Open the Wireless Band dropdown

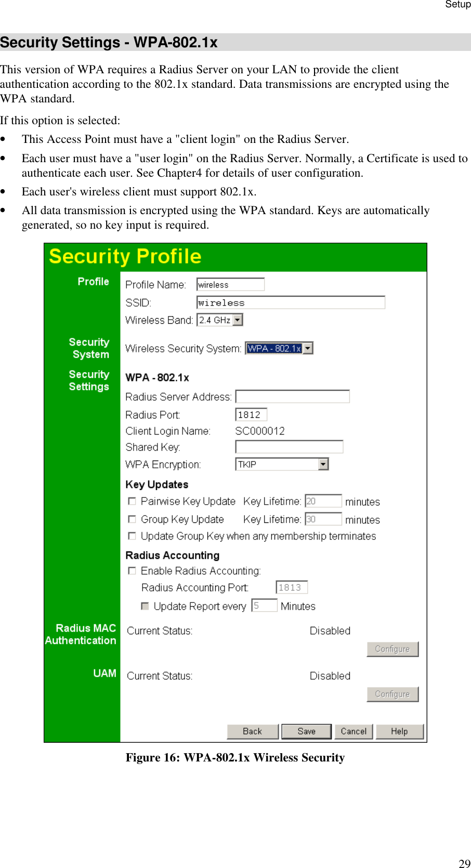pyautogui.click(x=238, y=320)
